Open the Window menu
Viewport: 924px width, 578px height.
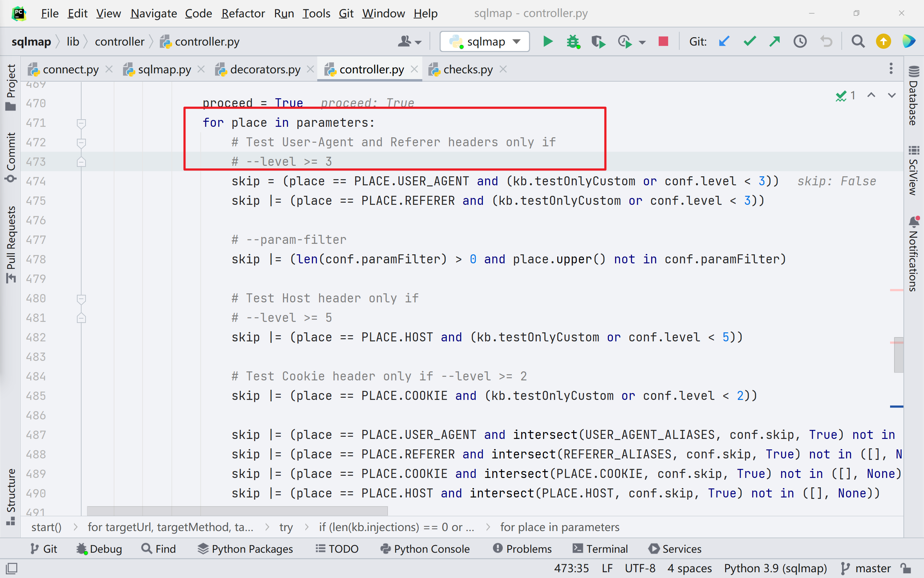(383, 14)
